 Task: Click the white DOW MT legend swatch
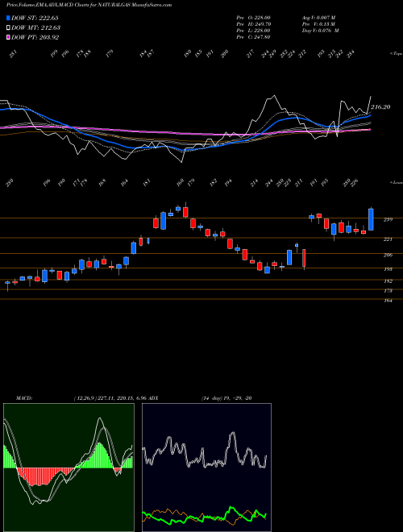8,27
